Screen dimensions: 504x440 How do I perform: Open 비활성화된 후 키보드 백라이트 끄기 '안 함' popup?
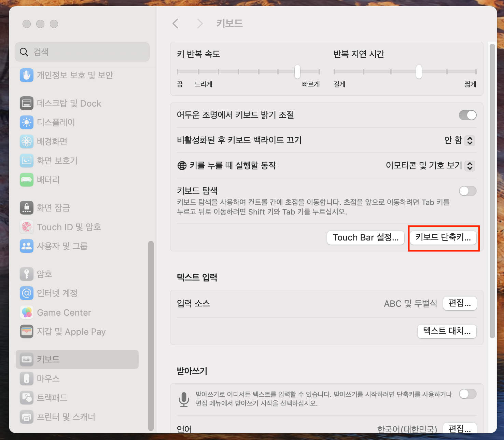(x=460, y=140)
